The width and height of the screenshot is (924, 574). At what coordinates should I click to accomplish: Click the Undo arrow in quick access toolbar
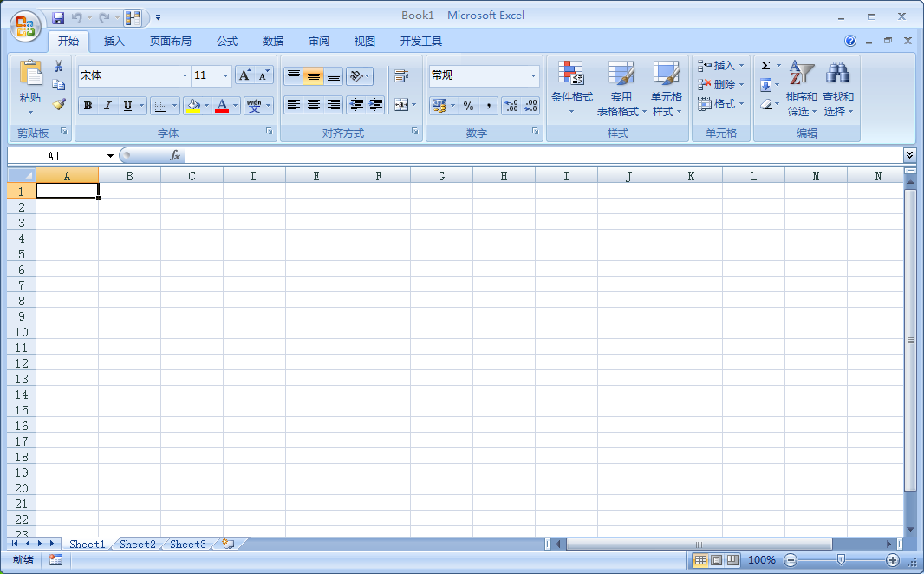(76, 17)
